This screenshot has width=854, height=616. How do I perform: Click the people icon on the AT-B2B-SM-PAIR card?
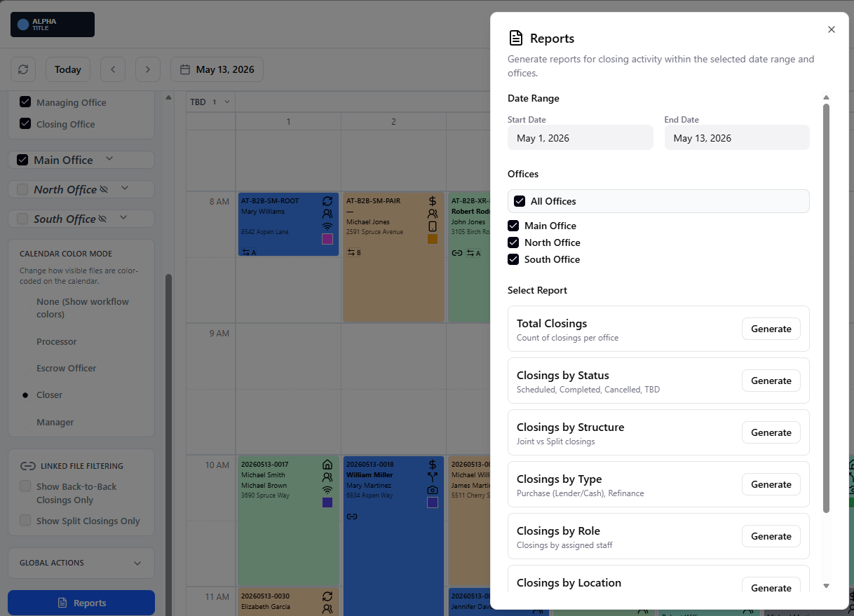pyautogui.click(x=433, y=214)
